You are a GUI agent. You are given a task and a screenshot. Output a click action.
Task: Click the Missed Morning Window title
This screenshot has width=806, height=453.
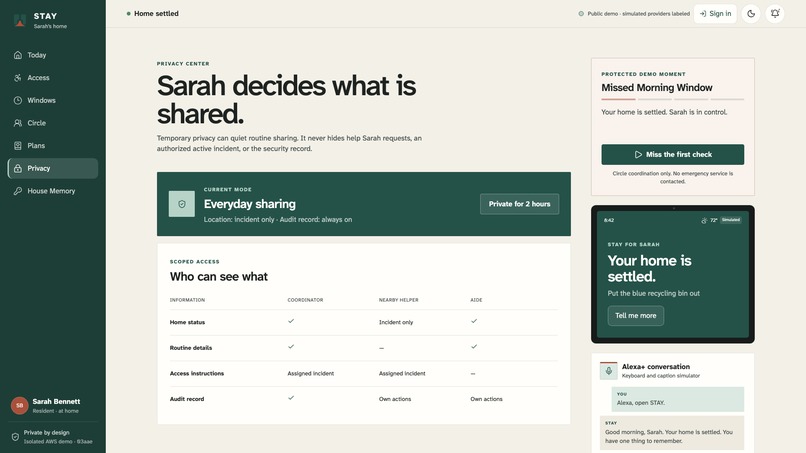[656, 87]
